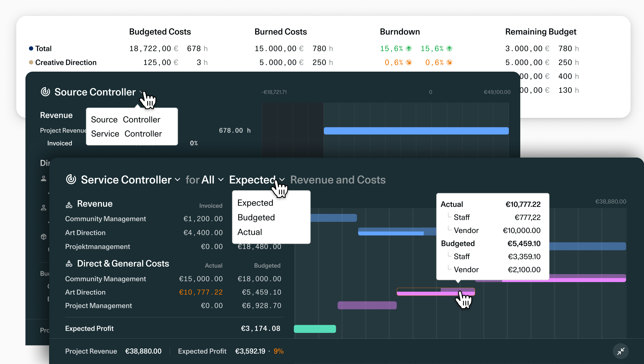Image resolution: width=644 pixels, height=364 pixels.
Task: Choose Expected in the mode menu
Action: (x=255, y=203)
